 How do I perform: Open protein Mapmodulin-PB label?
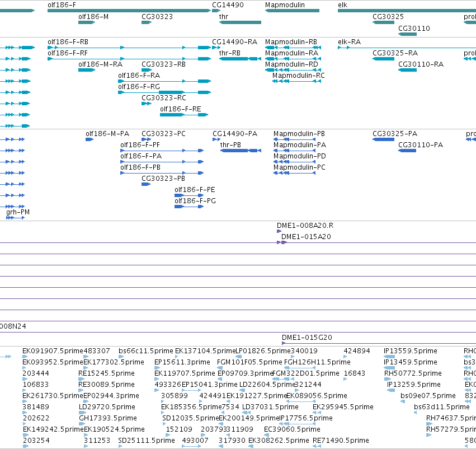click(299, 134)
